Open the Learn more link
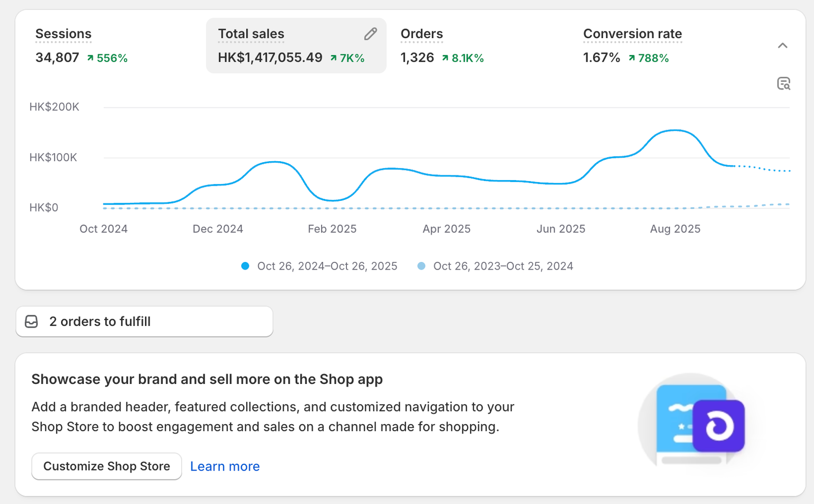814x504 pixels. coord(225,466)
